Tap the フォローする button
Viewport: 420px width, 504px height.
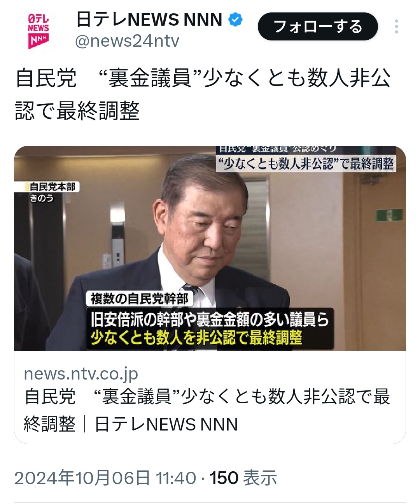pos(318,26)
